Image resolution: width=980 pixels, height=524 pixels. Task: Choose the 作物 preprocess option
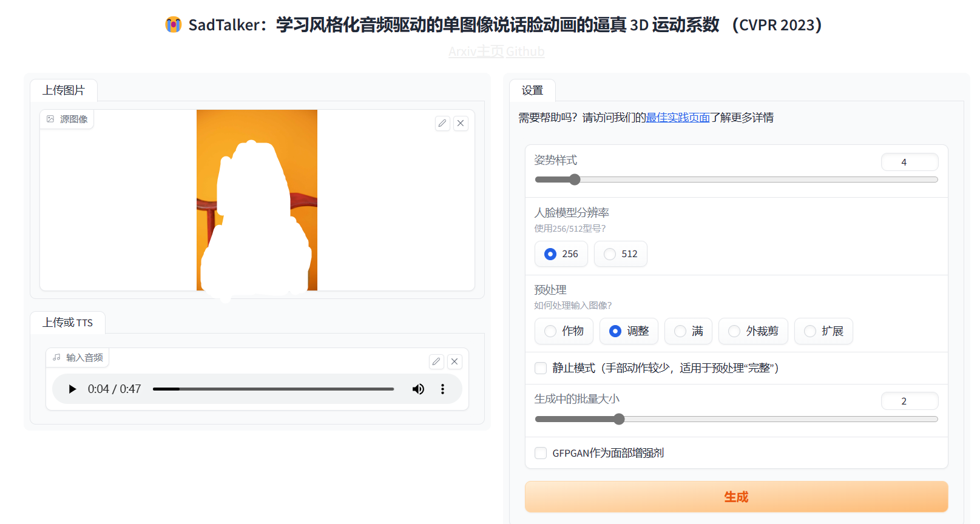click(564, 331)
